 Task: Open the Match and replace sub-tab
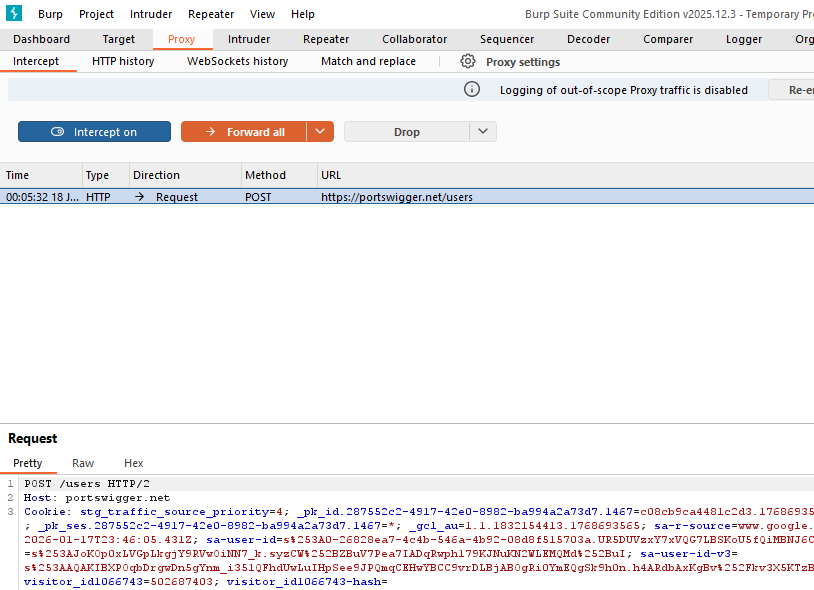[368, 61]
